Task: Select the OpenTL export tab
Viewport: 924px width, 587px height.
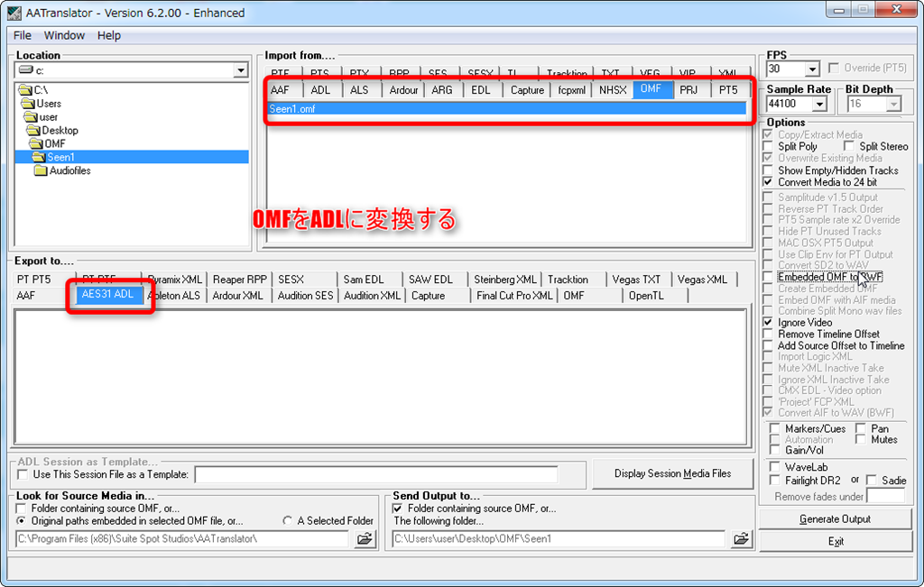Action: [x=646, y=296]
